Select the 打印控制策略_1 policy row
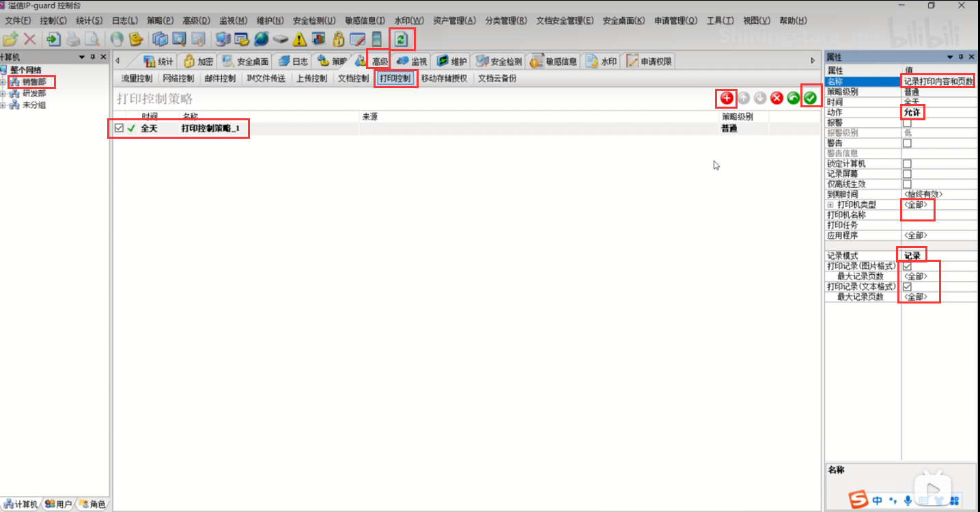 pyautogui.click(x=210, y=128)
